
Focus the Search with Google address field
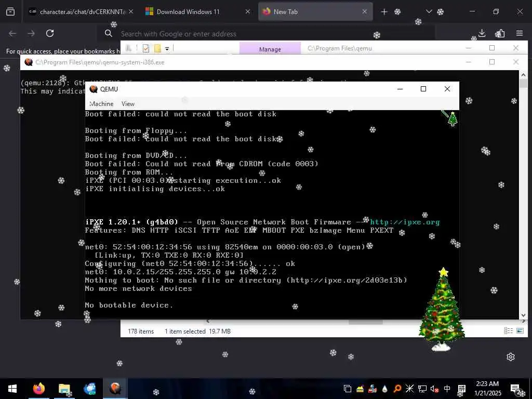click(271, 34)
